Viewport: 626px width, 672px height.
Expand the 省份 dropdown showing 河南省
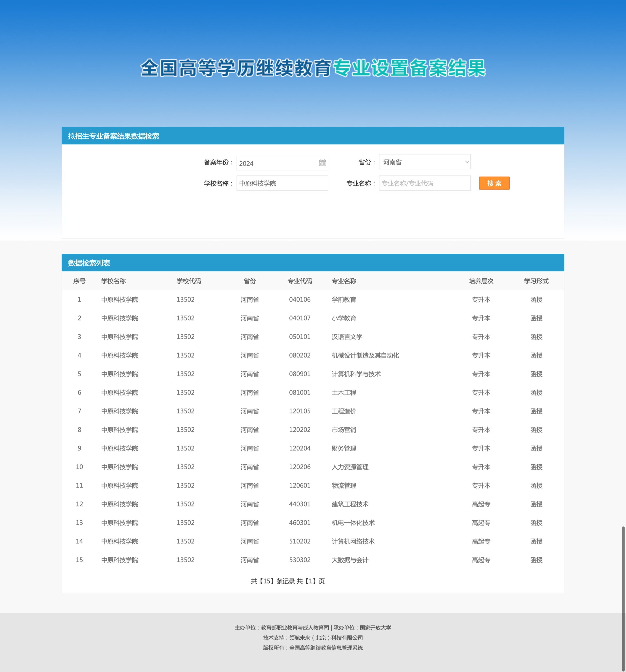point(425,162)
